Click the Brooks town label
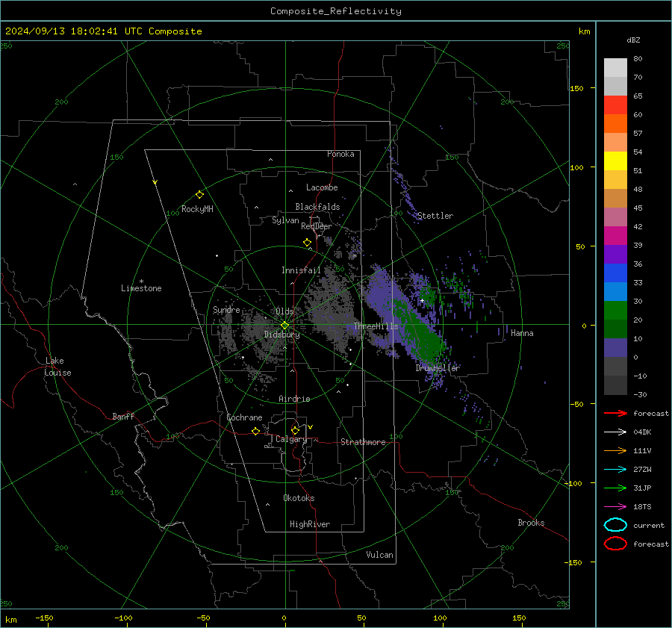The height and width of the screenshot is (628, 672). 531,523
